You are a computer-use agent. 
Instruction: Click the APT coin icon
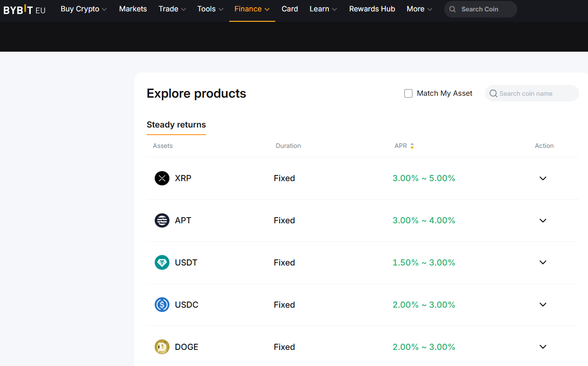tap(162, 220)
